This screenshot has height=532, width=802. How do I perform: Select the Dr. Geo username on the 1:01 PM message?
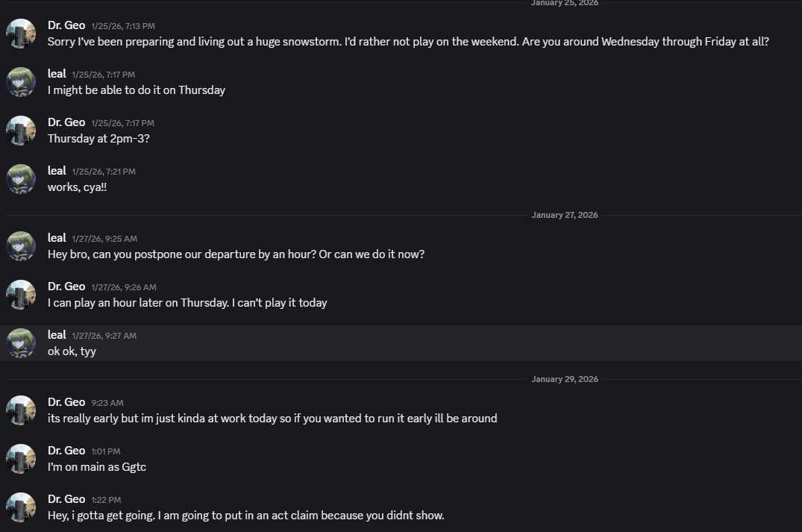tap(66, 451)
